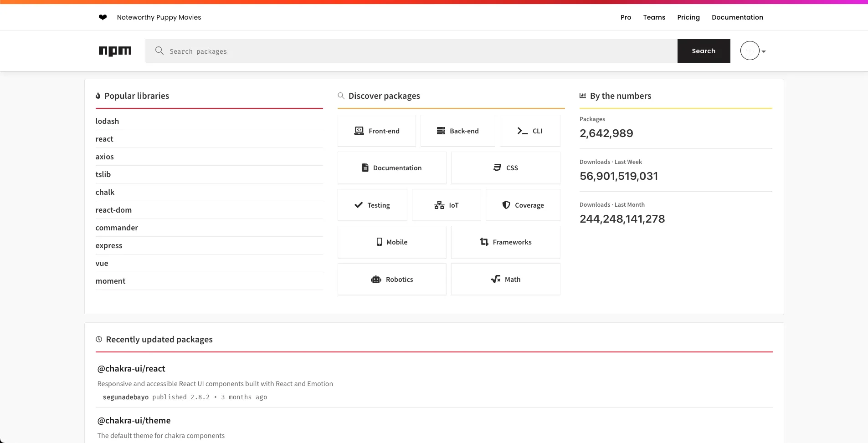Click the Search button
Screen dimensions: 868x443
pyautogui.click(x=704, y=51)
